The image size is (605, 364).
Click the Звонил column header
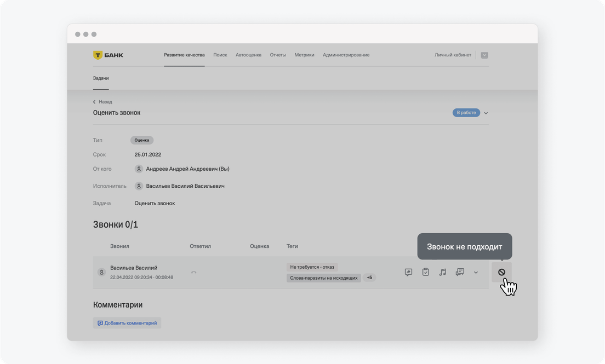119,246
